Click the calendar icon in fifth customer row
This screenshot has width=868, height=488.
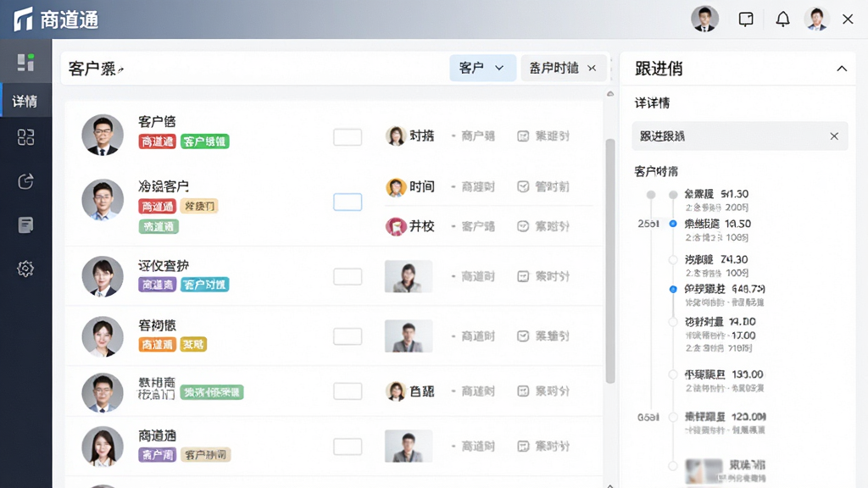523,391
